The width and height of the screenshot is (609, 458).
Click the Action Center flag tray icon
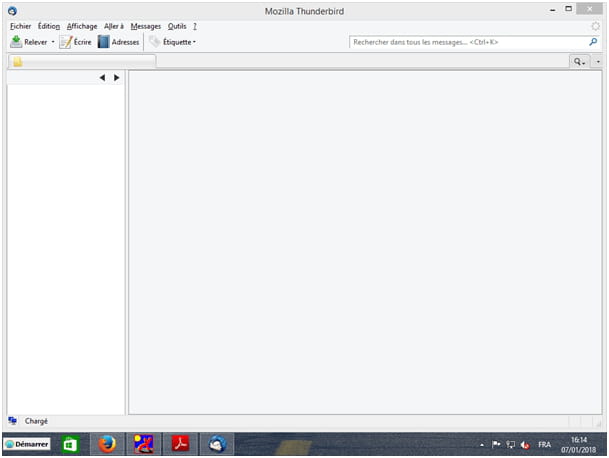click(496, 444)
